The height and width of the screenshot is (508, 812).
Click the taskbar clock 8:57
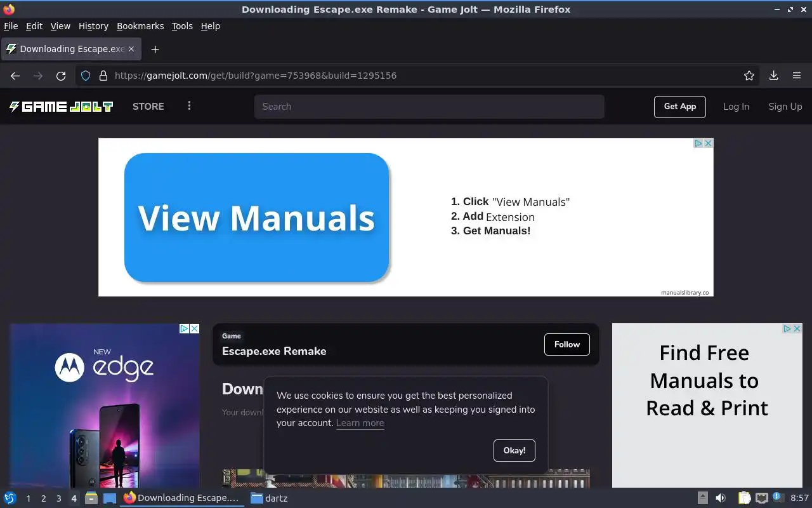(799, 498)
